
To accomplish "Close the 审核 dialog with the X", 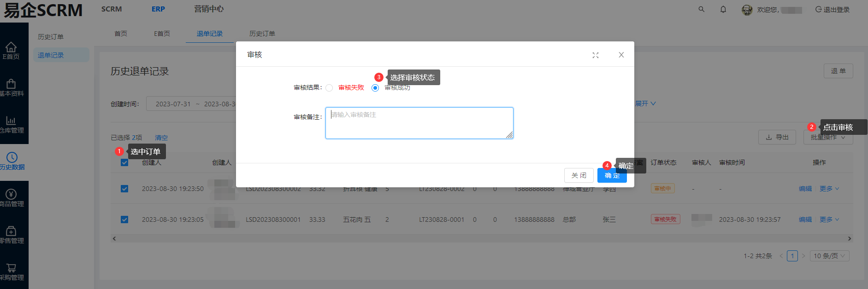I will pos(621,55).
